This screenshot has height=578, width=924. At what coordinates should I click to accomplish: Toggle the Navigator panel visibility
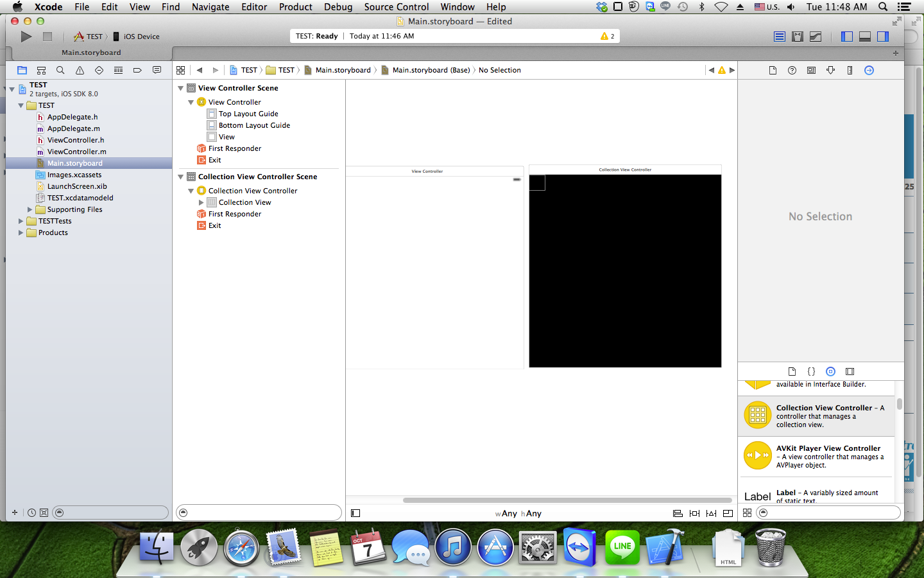847,37
